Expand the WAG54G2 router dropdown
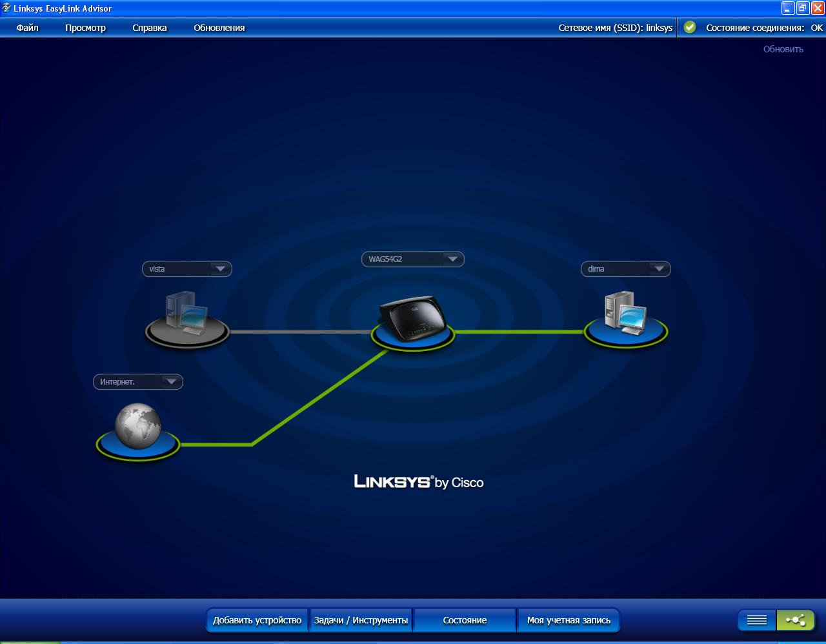The height and width of the screenshot is (644, 826). (x=452, y=259)
